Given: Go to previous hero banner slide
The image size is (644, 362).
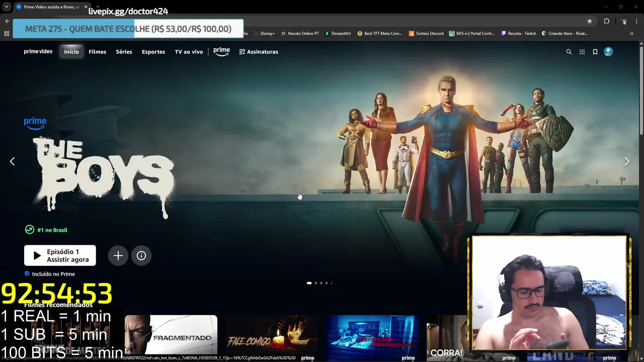Looking at the screenshot, I should (x=13, y=161).
